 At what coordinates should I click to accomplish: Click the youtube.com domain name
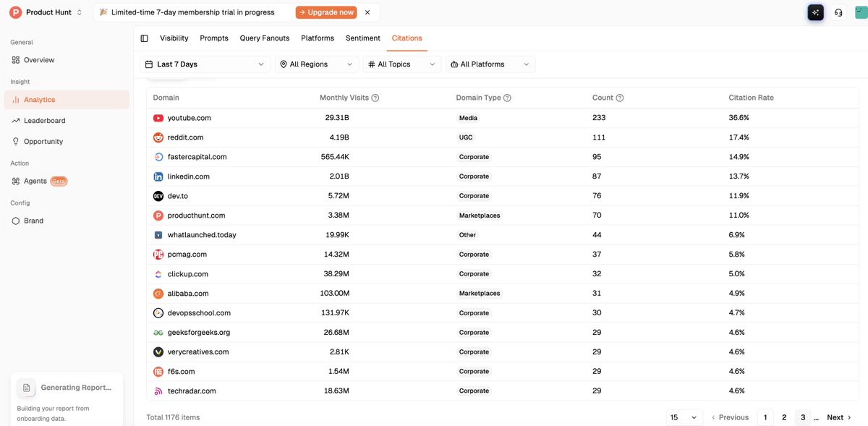click(x=190, y=118)
